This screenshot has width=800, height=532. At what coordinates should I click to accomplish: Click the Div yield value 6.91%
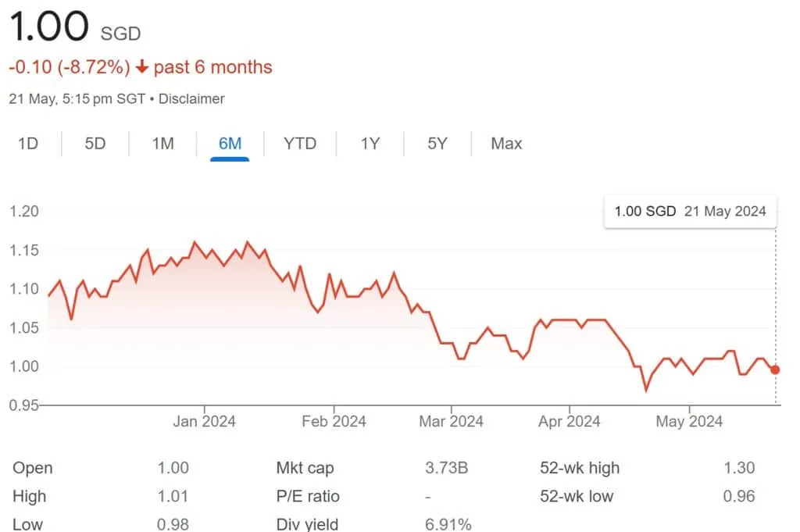(448, 523)
